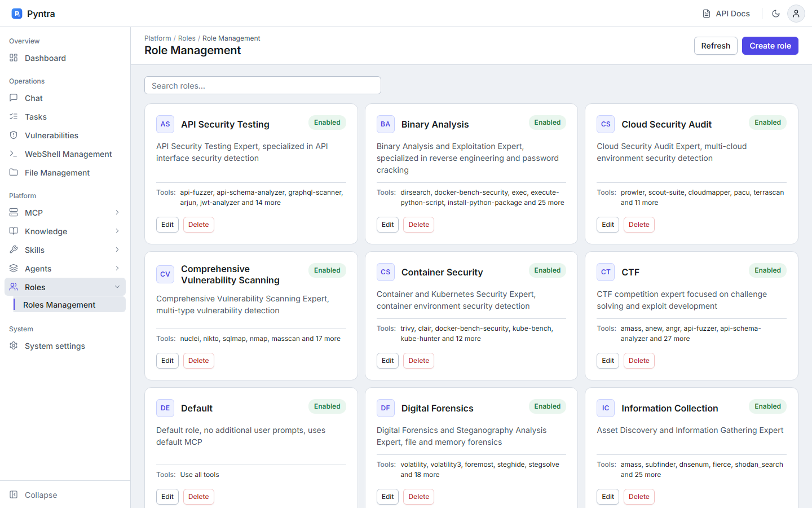The width and height of the screenshot is (812, 508).
Task: Click the API Docs document icon
Action: point(707,14)
